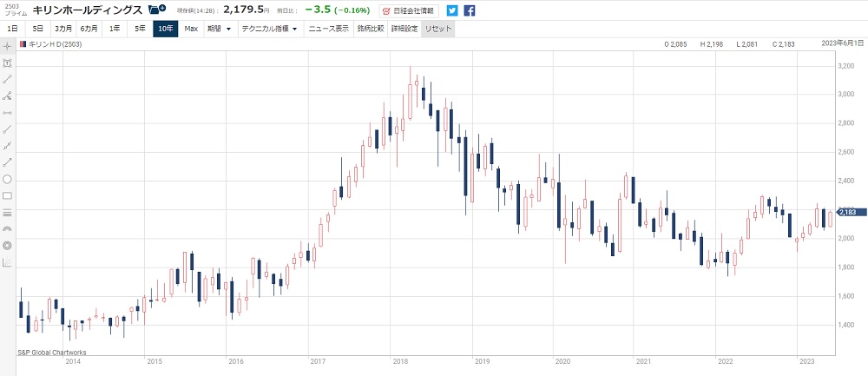Click the キリンHD legend color swatch

pos(23,44)
